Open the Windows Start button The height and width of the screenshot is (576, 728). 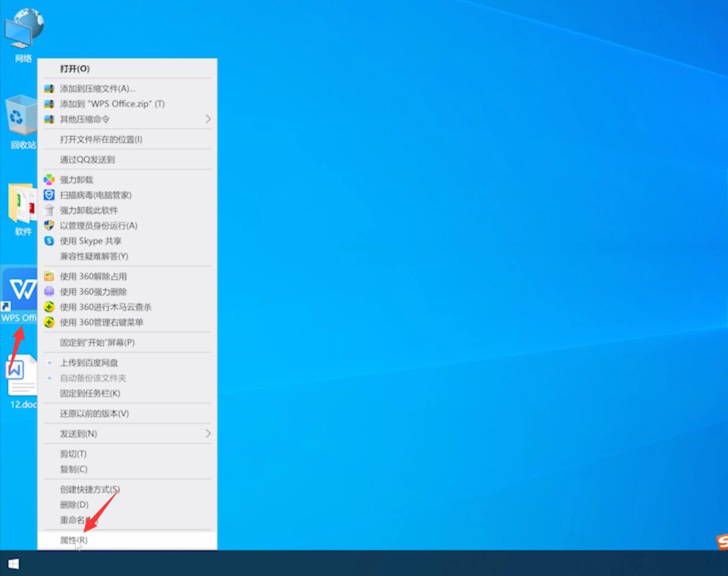click(13, 563)
